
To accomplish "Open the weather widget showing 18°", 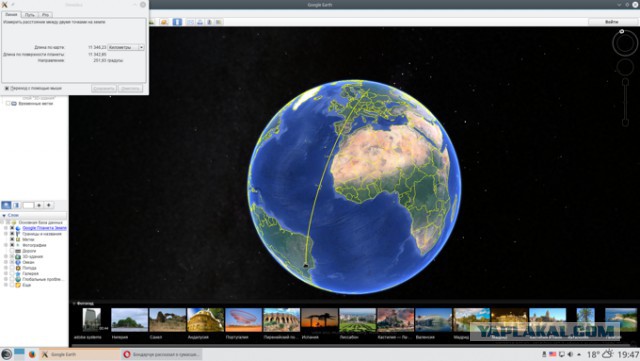I will 600,354.
